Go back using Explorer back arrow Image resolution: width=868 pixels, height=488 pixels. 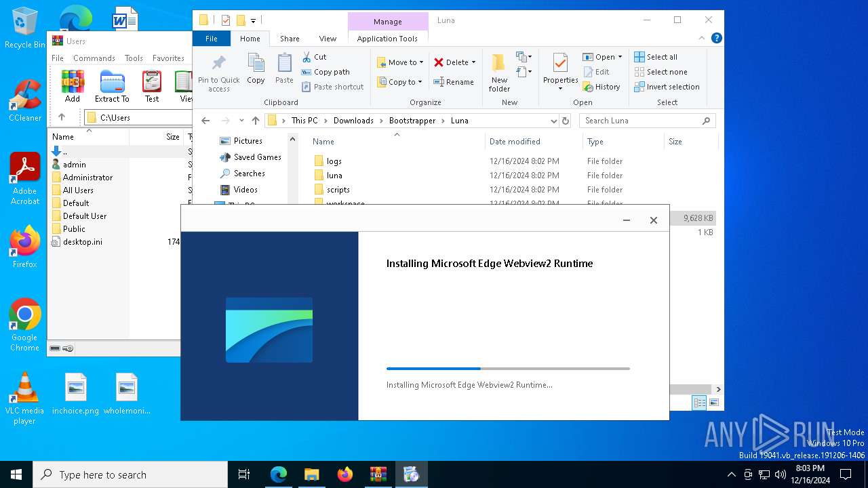pos(205,121)
